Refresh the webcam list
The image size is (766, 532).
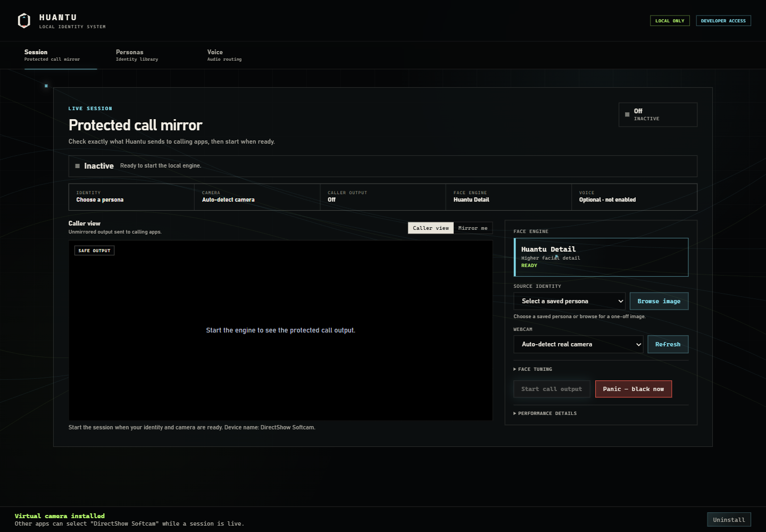point(668,344)
